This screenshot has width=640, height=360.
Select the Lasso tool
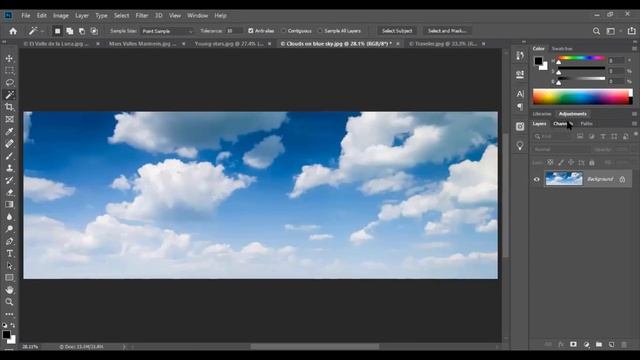coord(9,83)
